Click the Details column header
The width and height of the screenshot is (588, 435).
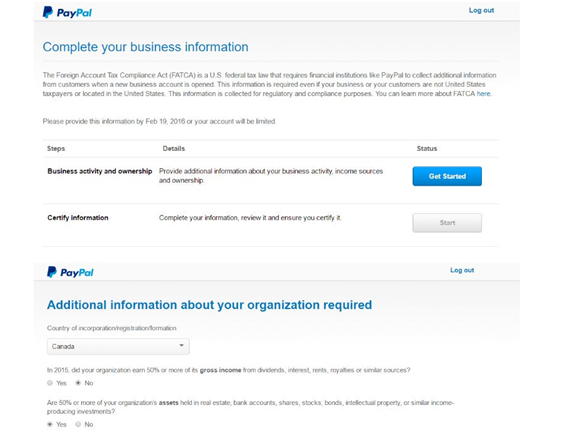[x=174, y=148]
